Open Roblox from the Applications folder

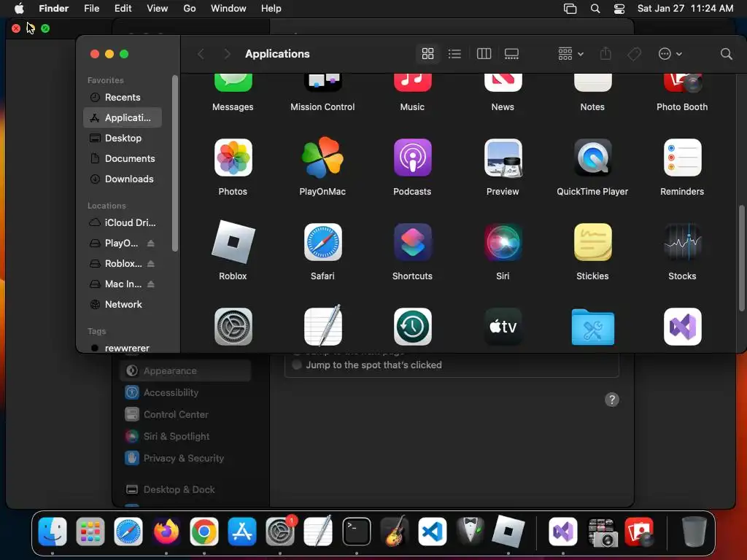point(233,242)
